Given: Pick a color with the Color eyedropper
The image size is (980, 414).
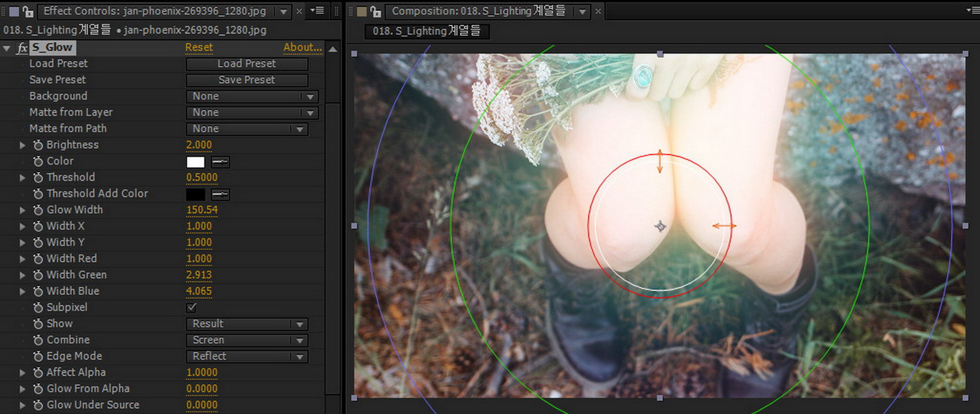Looking at the screenshot, I should click(x=220, y=162).
